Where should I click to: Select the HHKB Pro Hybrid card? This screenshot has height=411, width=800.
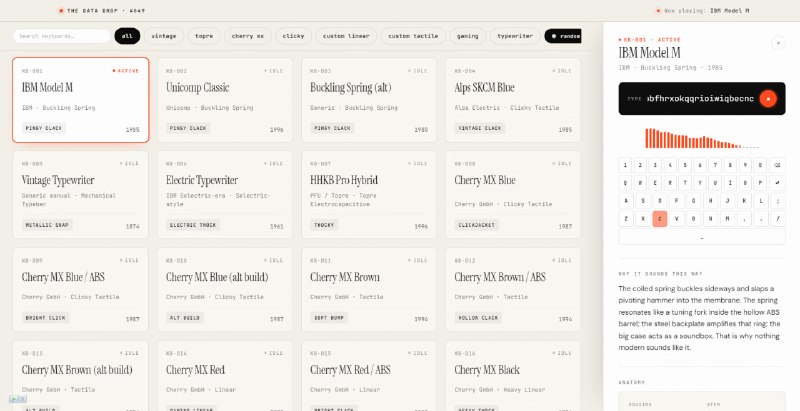(369, 194)
